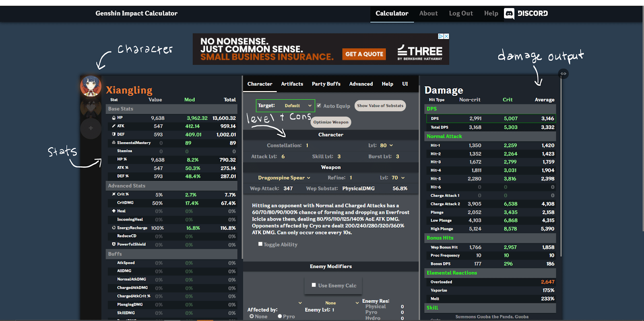Click the Melt value 233%
This screenshot has height=321, width=644.
(548, 299)
